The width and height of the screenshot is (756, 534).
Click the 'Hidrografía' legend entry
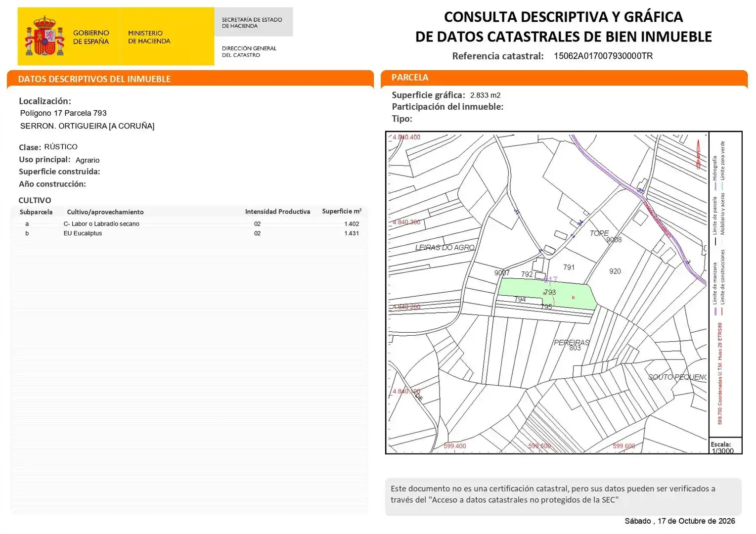point(714,173)
